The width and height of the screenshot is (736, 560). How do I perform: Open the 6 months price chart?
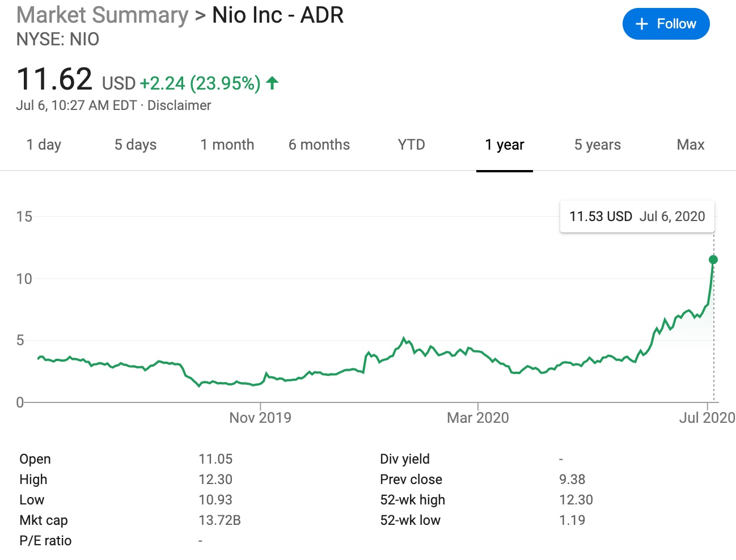[x=319, y=145]
